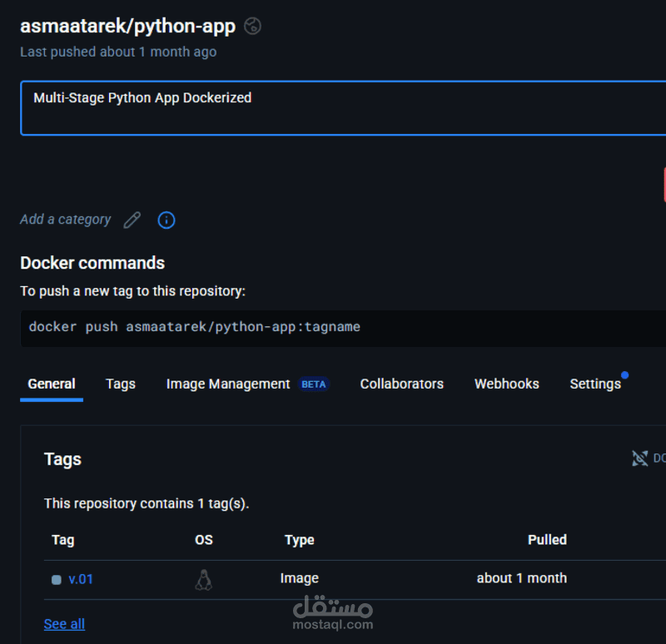Click the asmaatarek/python-app repository title
This screenshot has width=666, height=644.
128,27
